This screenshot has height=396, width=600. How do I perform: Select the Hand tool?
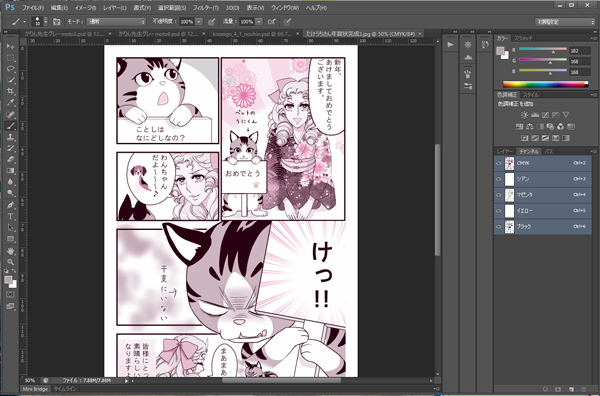coord(10,251)
